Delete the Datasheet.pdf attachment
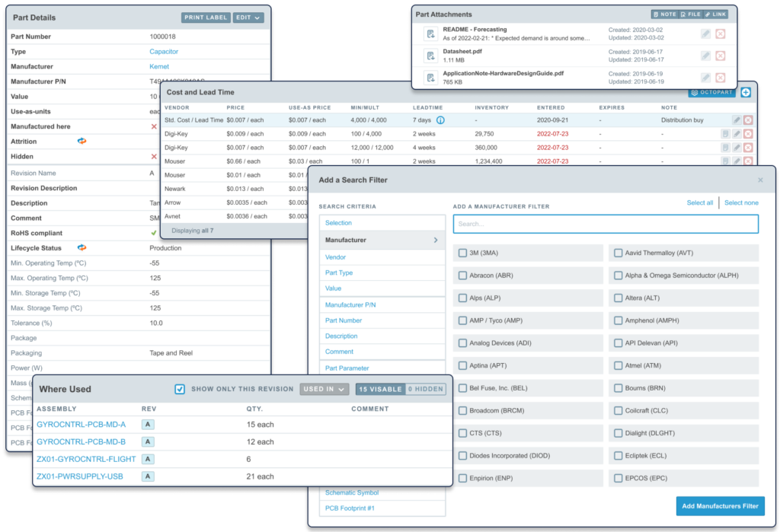Screen dimensions: 780x532 click(721, 56)
